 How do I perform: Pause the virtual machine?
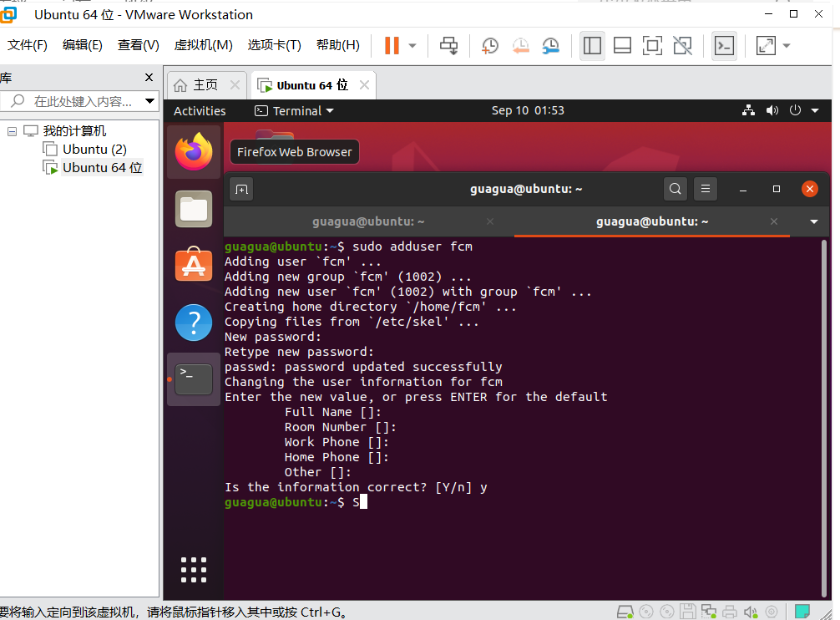[x=392, y=46]
